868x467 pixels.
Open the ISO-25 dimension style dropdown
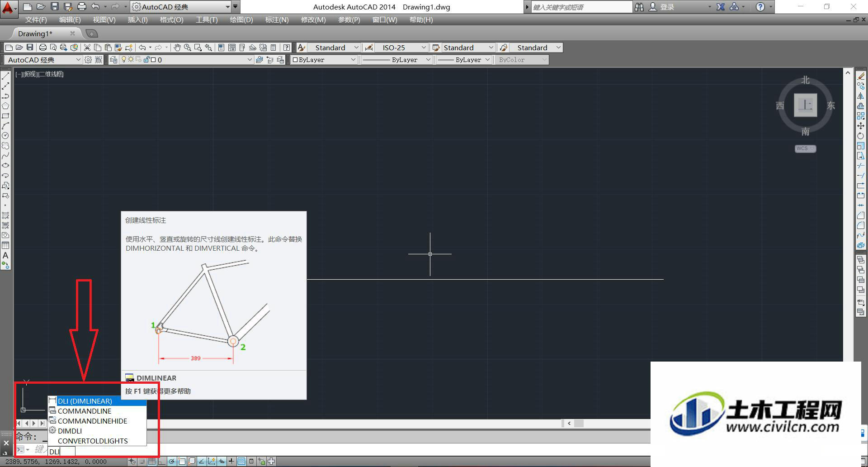[401, 48]
